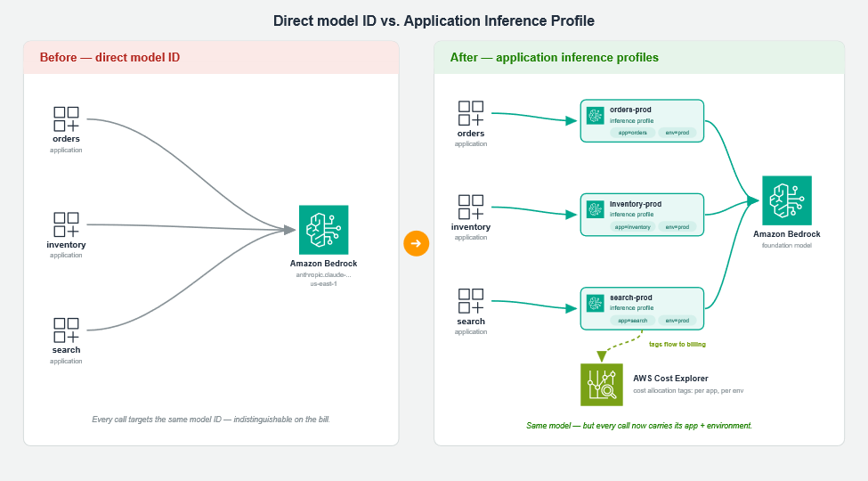Click the env=prod tag on the orders-prod card
The image size is (868, 481).
[x=677, y=133]
